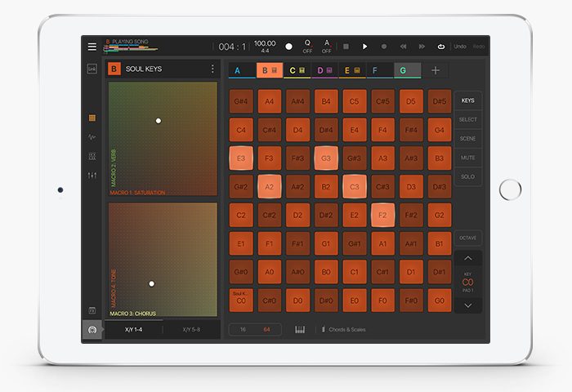Screen dimensions: 572x392
Task: Open the SOUL KEYS three-dot options menu
Action: [x=212, y=69]
